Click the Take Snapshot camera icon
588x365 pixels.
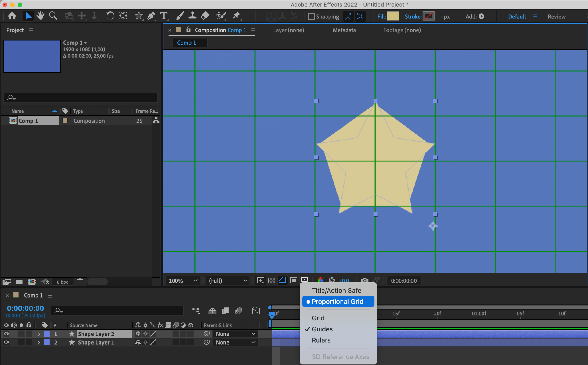[365, 281]
